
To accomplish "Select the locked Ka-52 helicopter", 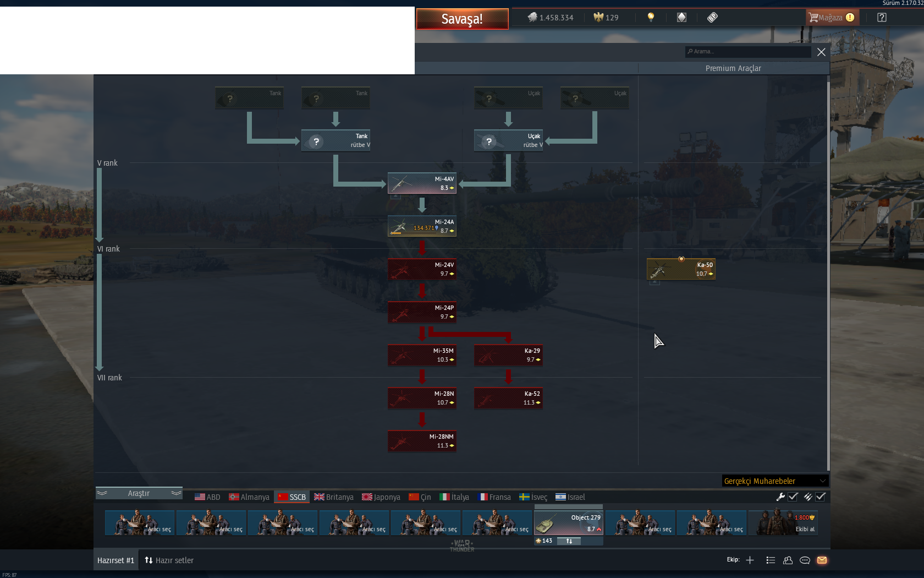I will click(x=508, y=398).
